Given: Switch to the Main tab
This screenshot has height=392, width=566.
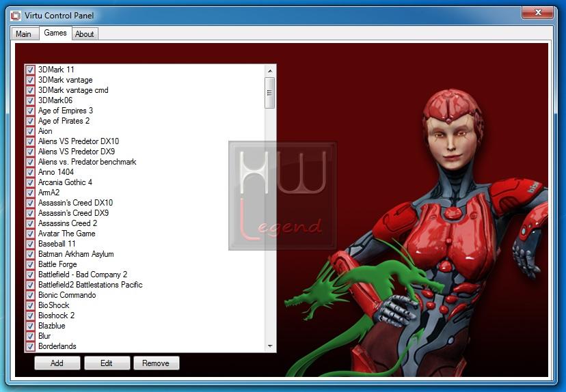Looking at the screenshot, I should click(23, 34).
